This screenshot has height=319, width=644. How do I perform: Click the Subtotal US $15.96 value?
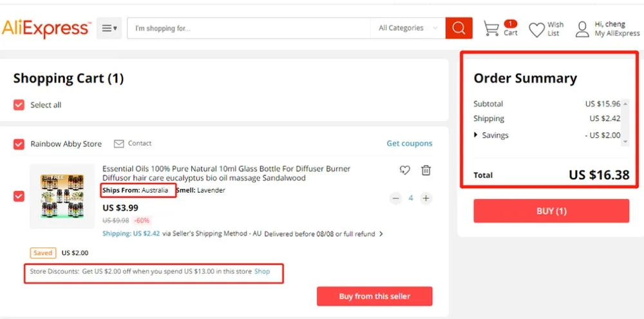click(603, 104)
